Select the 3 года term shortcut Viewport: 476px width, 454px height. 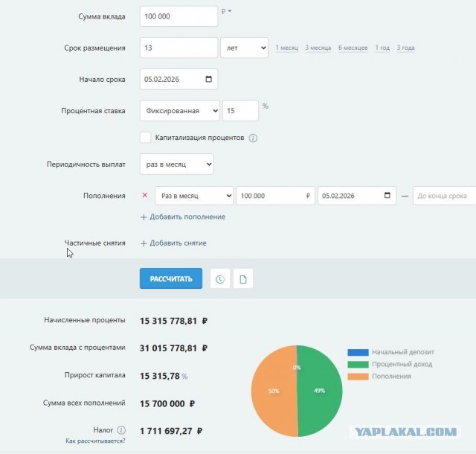coord(405,48)
